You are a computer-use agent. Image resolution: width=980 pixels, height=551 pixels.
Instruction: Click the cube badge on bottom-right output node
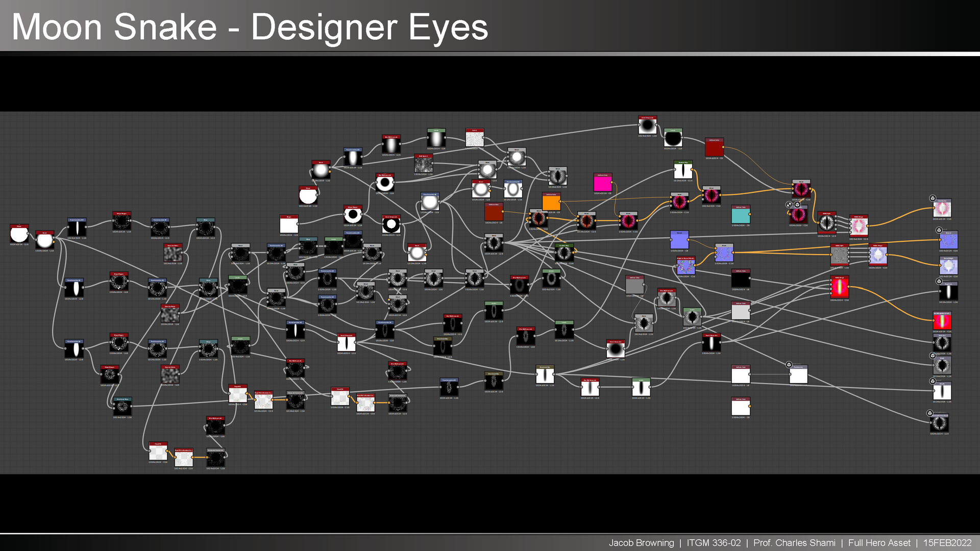point(929,413)
